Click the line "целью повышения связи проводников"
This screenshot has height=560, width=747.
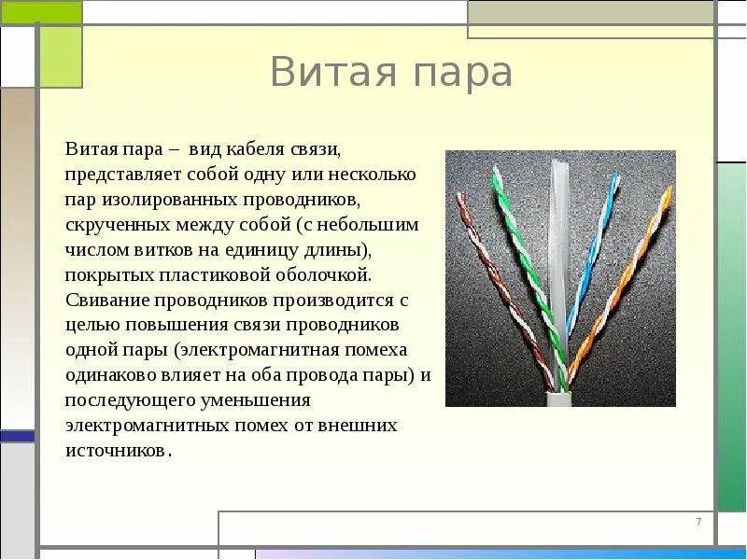point(232,325)
